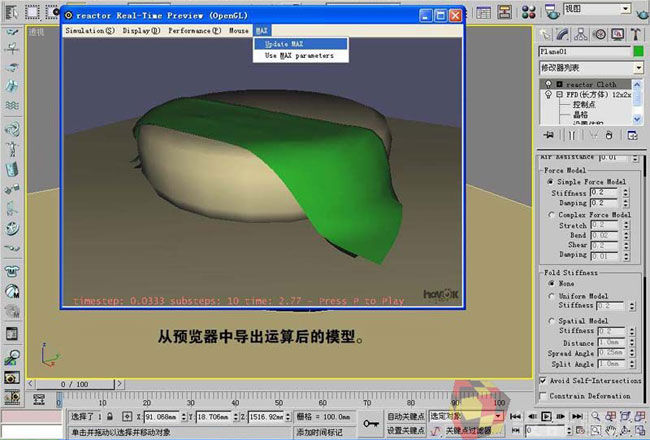The height and width of the screenshot is (440, 650).
Task: Open the 视图 render view dropdown
Action: (x=625, y=9)
